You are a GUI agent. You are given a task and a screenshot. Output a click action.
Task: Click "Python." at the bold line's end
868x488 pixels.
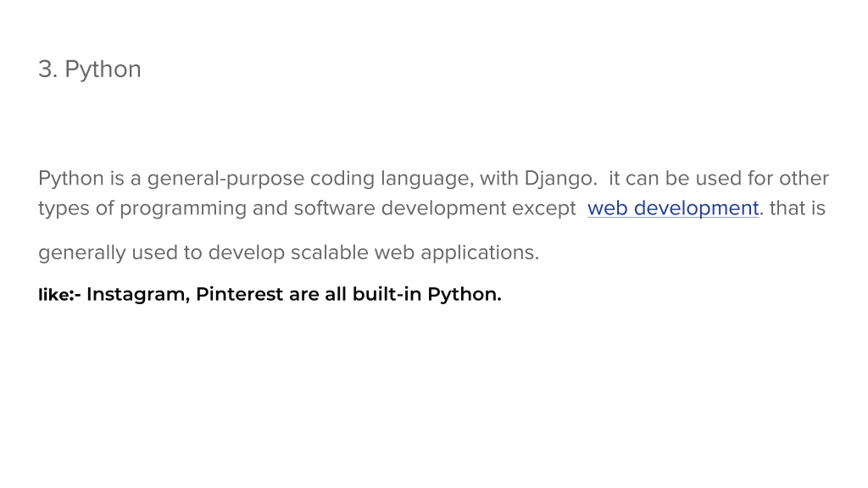tap(464, 294)
